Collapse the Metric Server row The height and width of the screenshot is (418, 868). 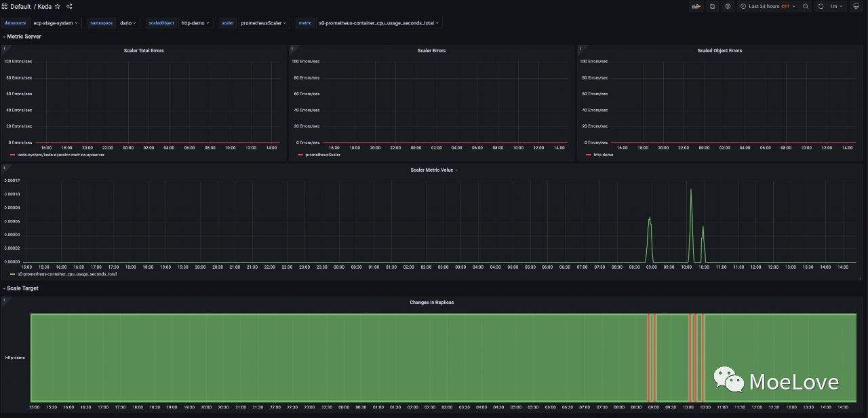(23, 37)
